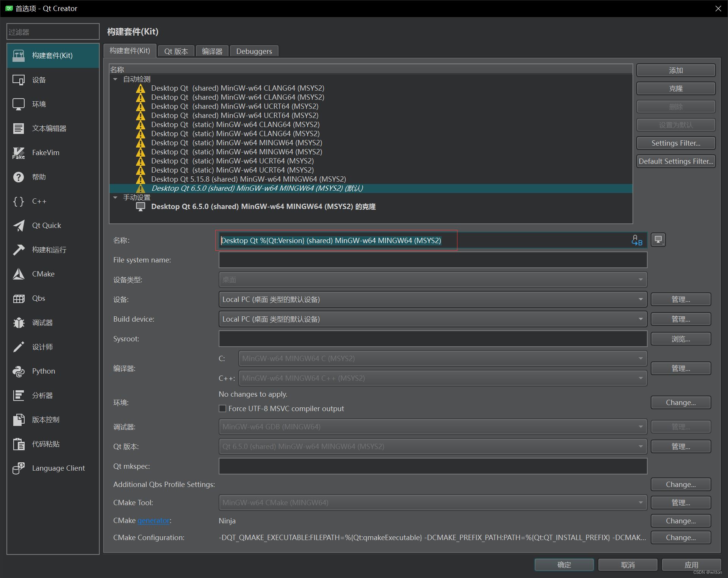Open the Qbs settings category
Viewport: 728px width, 578px height.
pyautogui.click(x=39, y=298)
